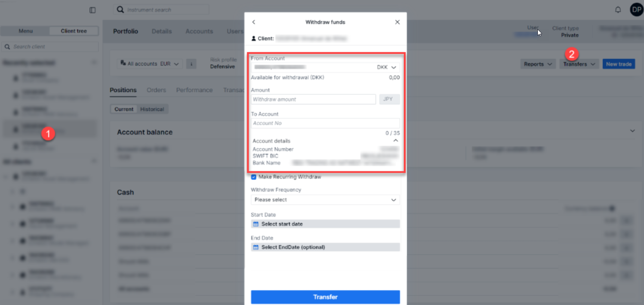Select the Historical positions tab
This screenshot has height=305, width=644.
click(x=152, y=109)
